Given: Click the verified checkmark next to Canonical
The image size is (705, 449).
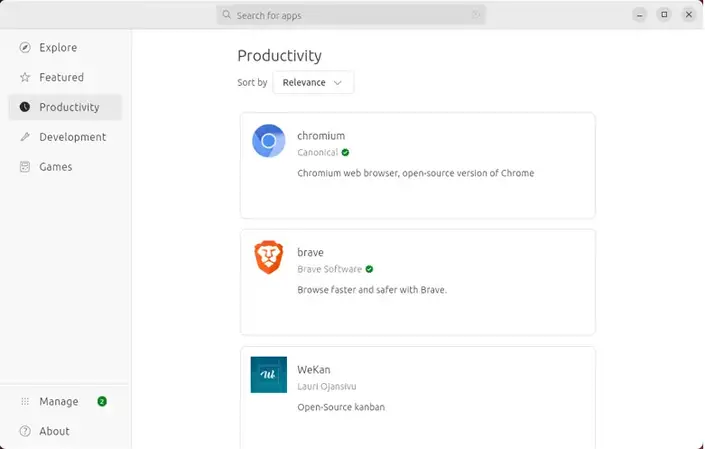Looking at the screenshot, I should 345,152.
